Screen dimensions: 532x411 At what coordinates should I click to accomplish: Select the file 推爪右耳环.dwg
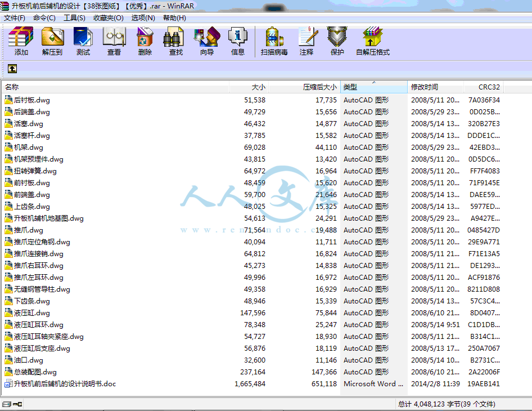39,266
